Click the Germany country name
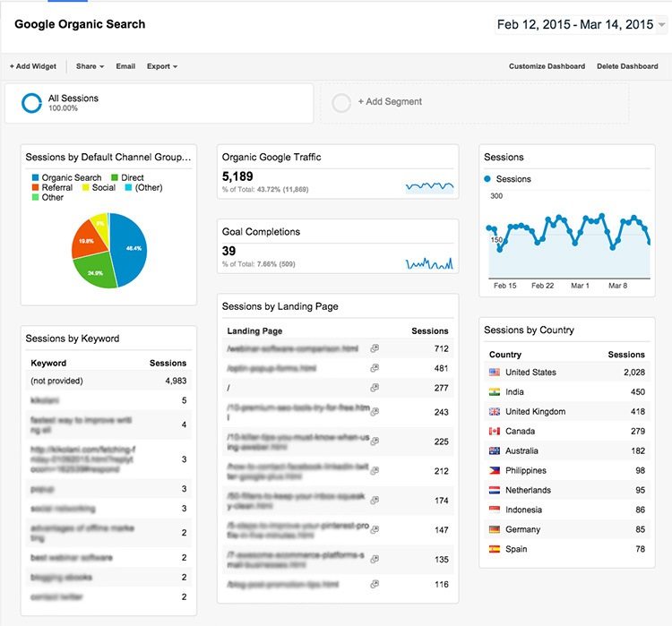Screen dimensions: 672x626 pos(522,529)
